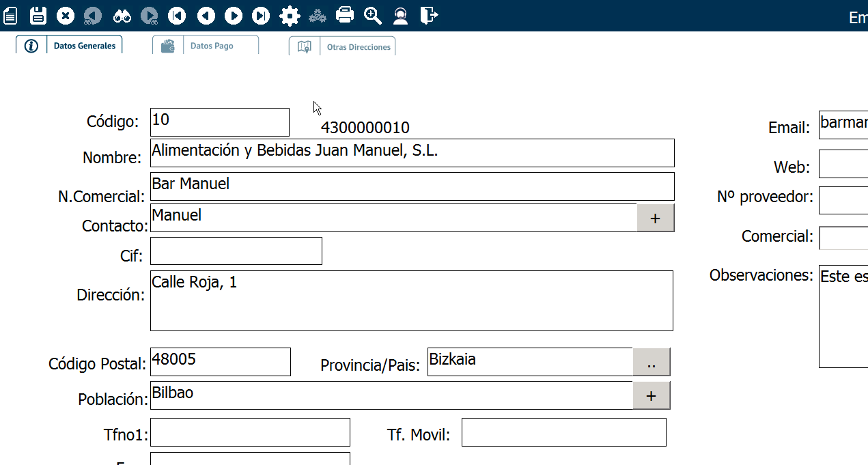The height and width of the screenshot is (465, 868).
Task: Click into the empty Cif field
Action: [236, 251]
